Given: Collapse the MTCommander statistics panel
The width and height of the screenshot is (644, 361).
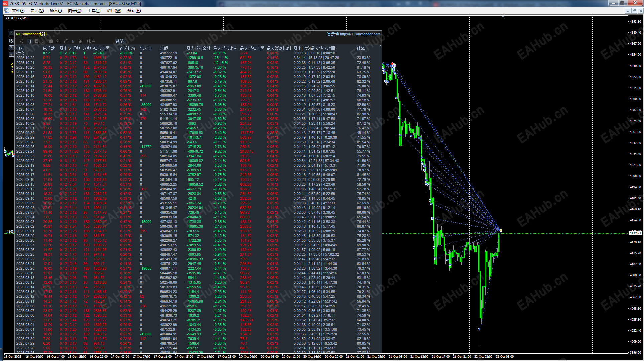Looking at the screenshot, I should 11,33.
